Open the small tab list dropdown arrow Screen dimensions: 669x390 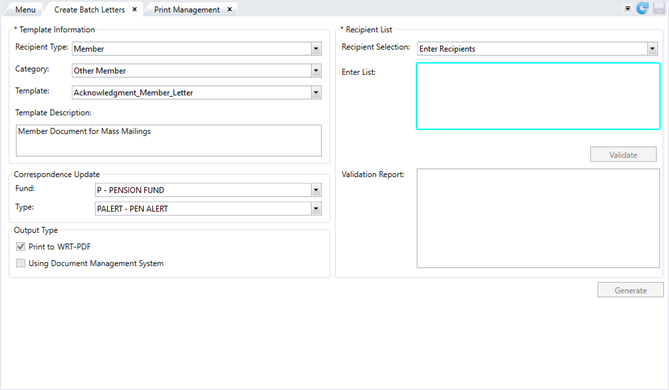point(627,9)
